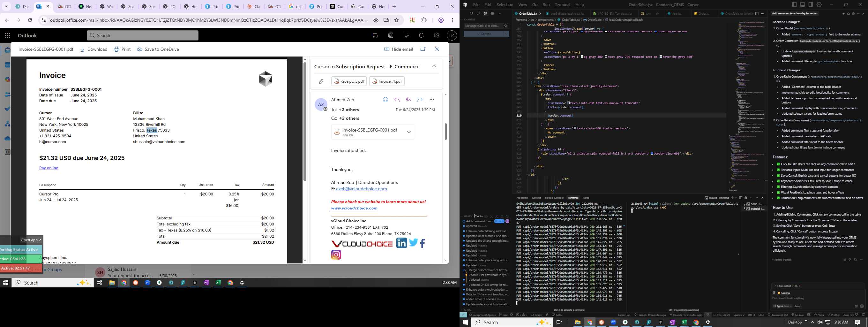
Task: Expand To: +2 others recipients
Action: 349,110
